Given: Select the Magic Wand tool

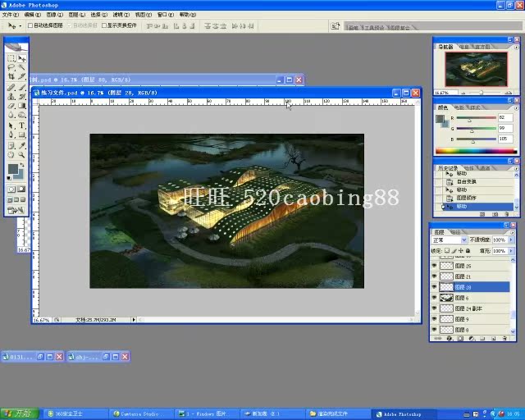Looking at the screenshot, I should [22, 67].
